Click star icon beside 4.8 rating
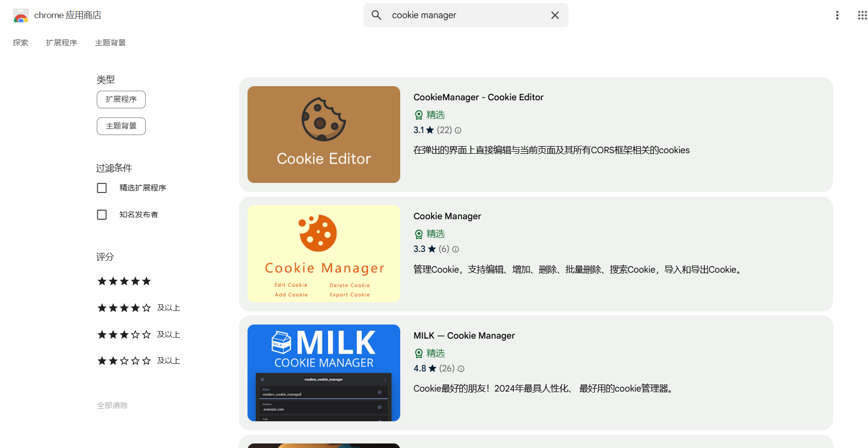Viewport: 868px width, 448px height. tap(432, 368)
